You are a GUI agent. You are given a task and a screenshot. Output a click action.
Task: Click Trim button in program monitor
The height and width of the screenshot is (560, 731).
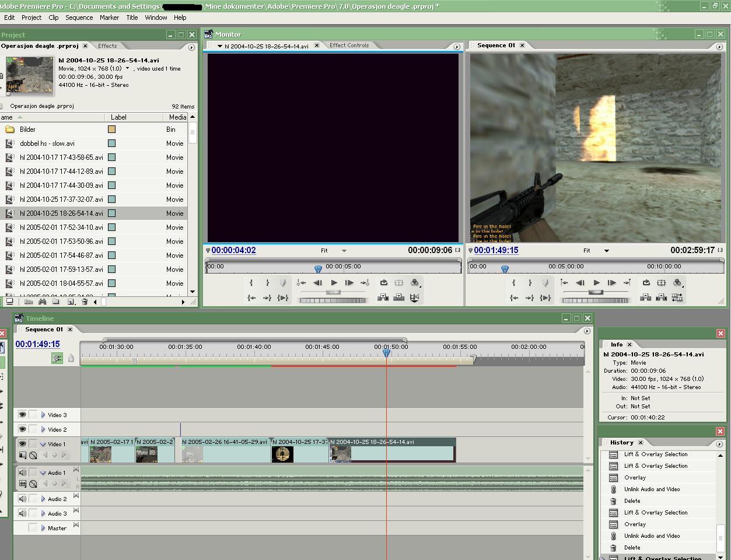point(677,297)
